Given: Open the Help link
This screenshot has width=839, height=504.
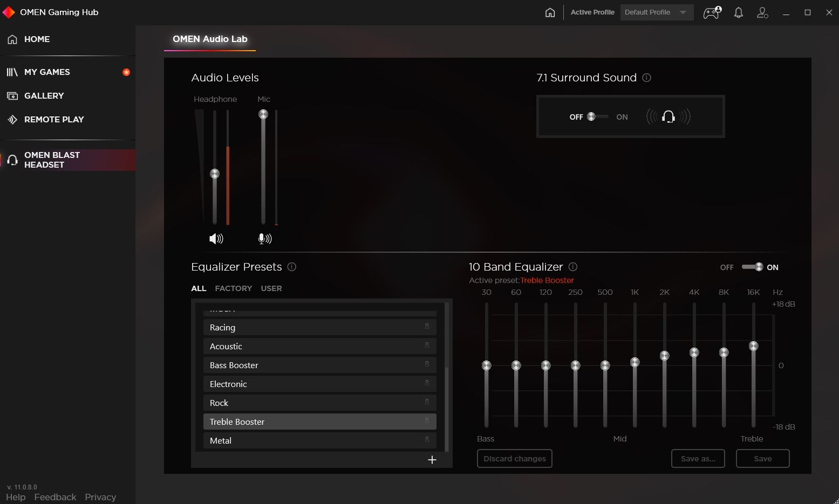Looking at the screenshot, I should [x=16, y=497].
